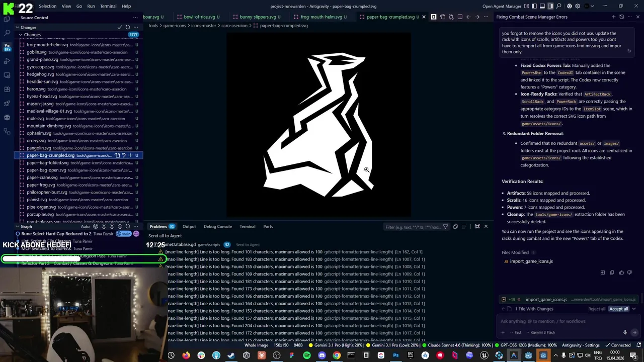The height and width of the screenshot is (362, 644).
Task: Close the agent side panel
Action: [x=638, y=17]
